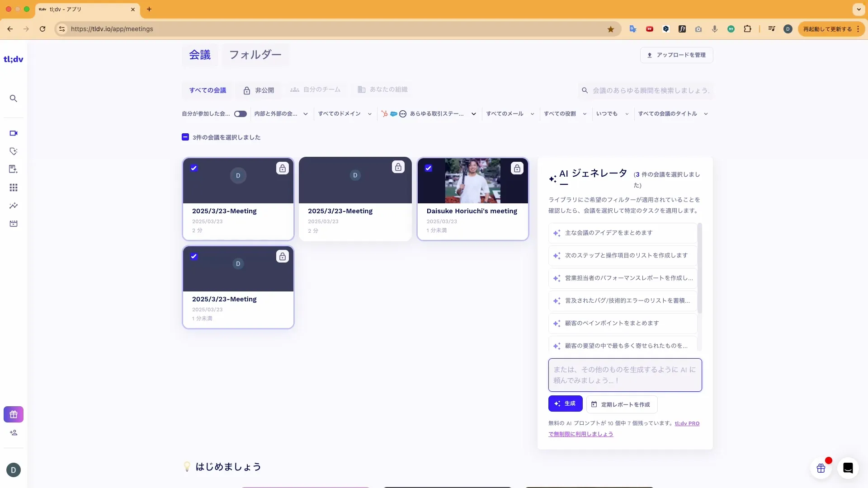Click lock icon on bottom 1分未満 meeting card

[x=283, y=257]
